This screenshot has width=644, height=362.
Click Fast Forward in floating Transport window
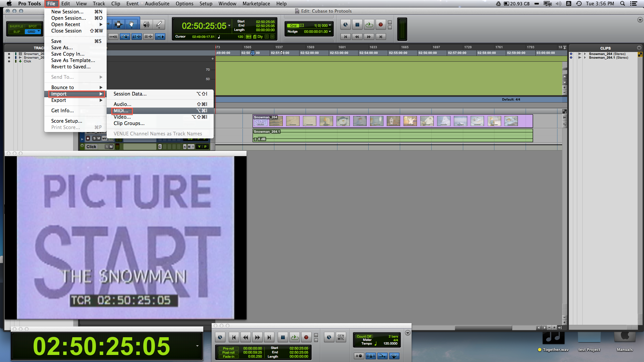pyautogui.click(x=257, y=338)
